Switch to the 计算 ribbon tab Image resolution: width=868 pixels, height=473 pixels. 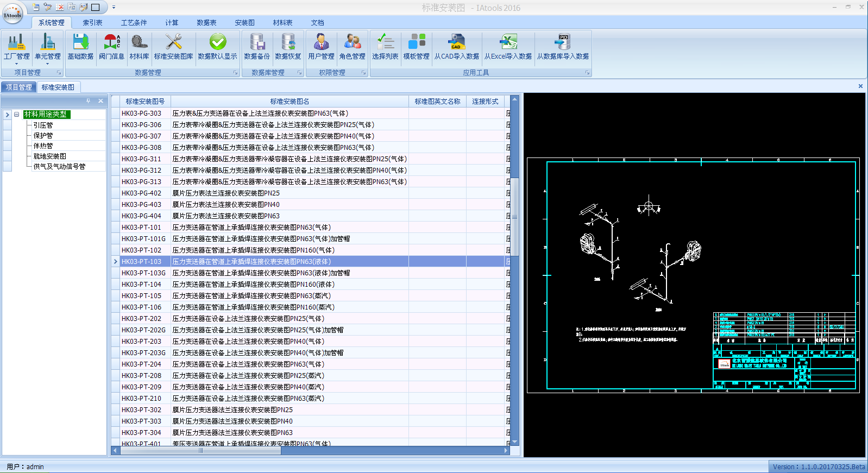point(172,23)
